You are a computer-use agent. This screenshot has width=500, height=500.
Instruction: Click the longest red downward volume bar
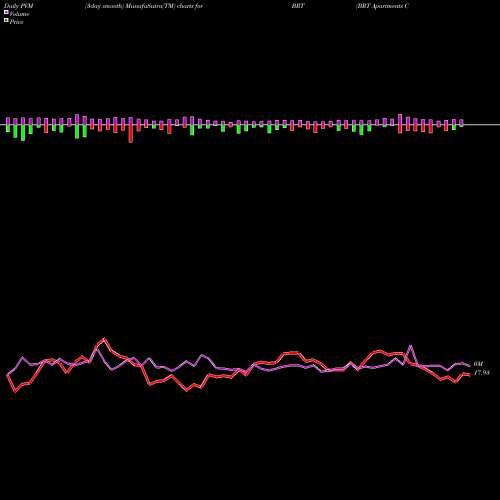[x=131, y=134]
